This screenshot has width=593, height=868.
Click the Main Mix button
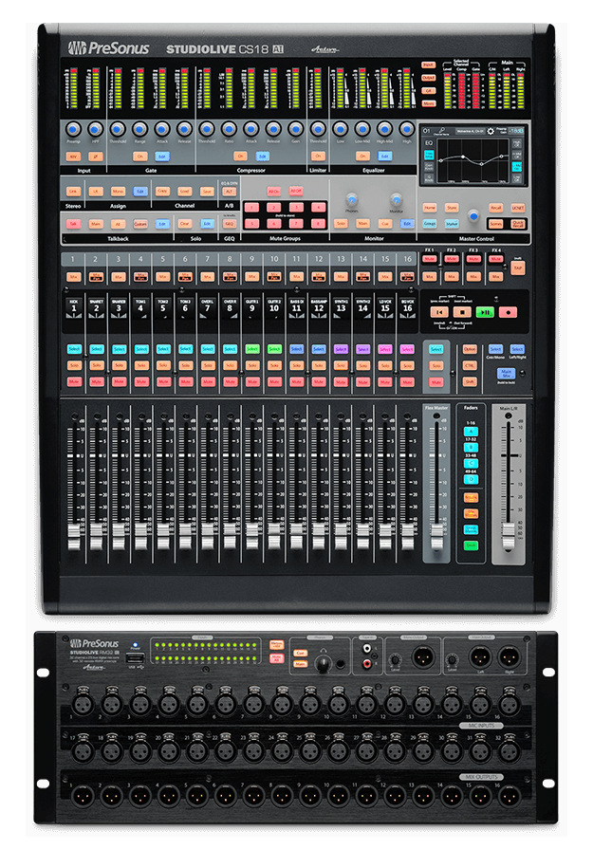[x=506, y=373]
